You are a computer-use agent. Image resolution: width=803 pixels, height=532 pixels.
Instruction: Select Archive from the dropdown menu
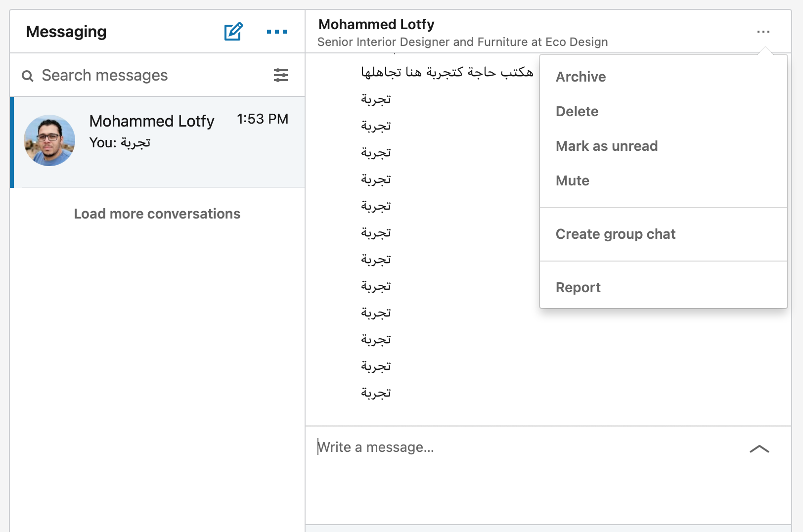point(580,77)
